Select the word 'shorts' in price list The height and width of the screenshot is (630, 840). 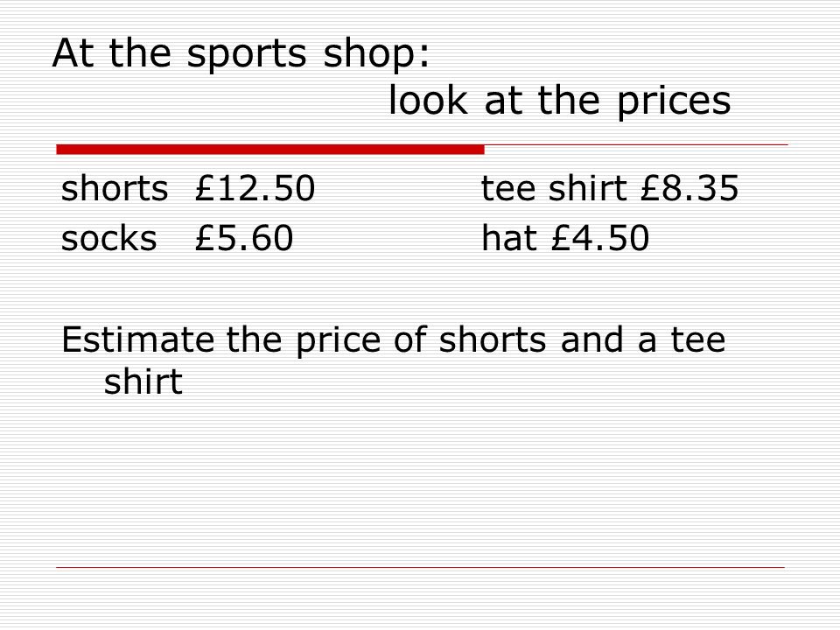tap(115, 189)
